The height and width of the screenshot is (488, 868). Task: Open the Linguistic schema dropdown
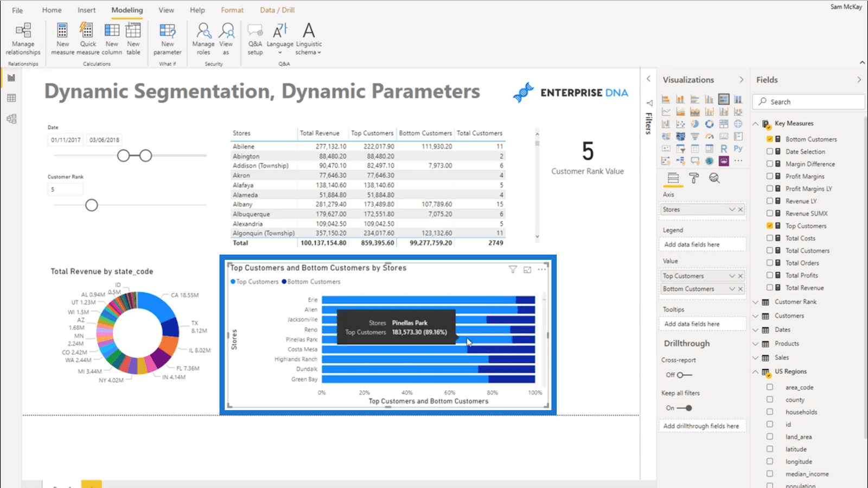(308, 38)
